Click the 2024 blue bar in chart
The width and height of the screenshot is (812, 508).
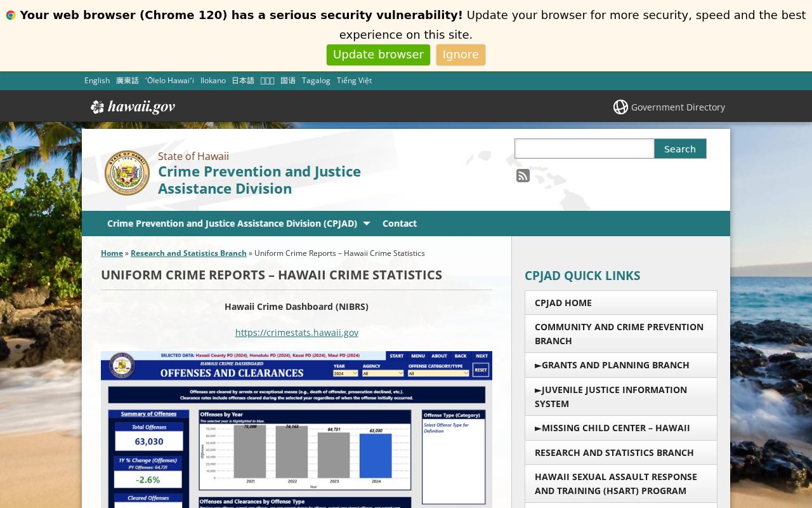376,456
